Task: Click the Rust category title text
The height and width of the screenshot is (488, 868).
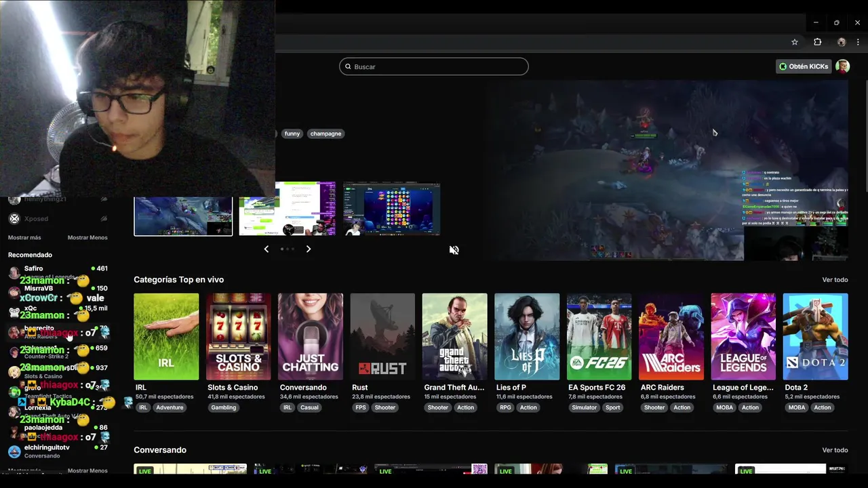Action: (360, 388)
